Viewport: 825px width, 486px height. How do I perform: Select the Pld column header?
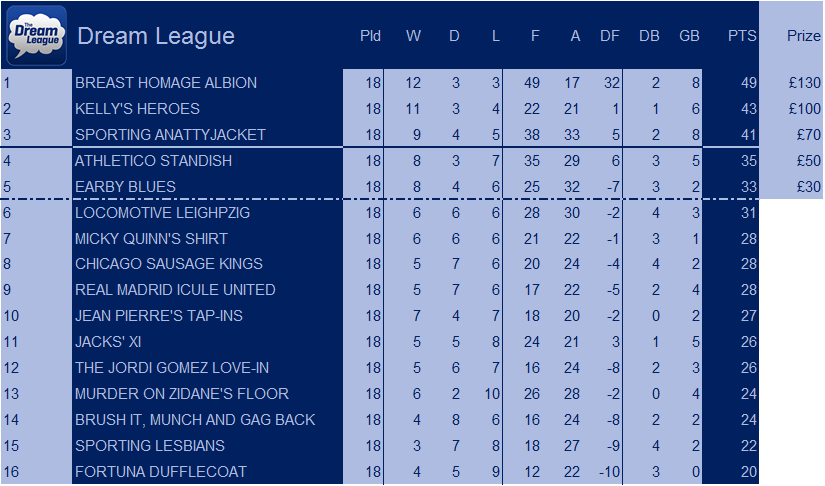[370, 36]
